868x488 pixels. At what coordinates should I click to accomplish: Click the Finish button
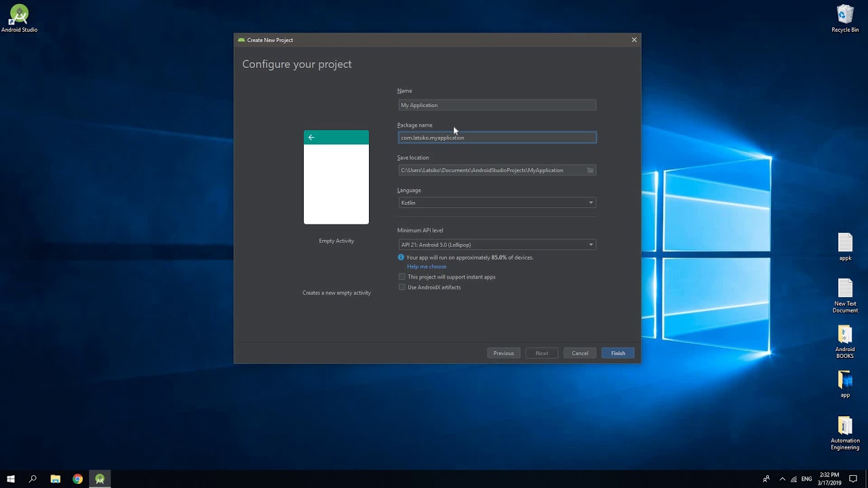pos(618,353)
